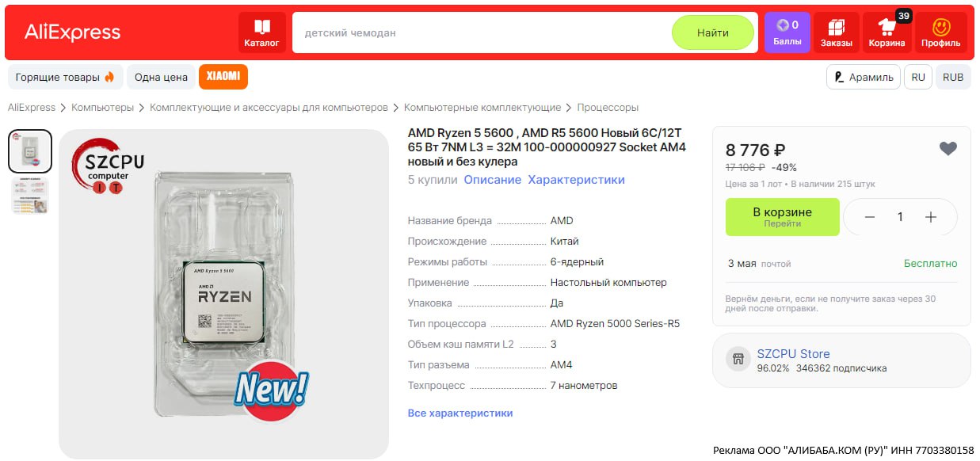This screenshot has width=980, height=461.
Task: Open the Заказы orders icon
Action: [x=836, y=32]
